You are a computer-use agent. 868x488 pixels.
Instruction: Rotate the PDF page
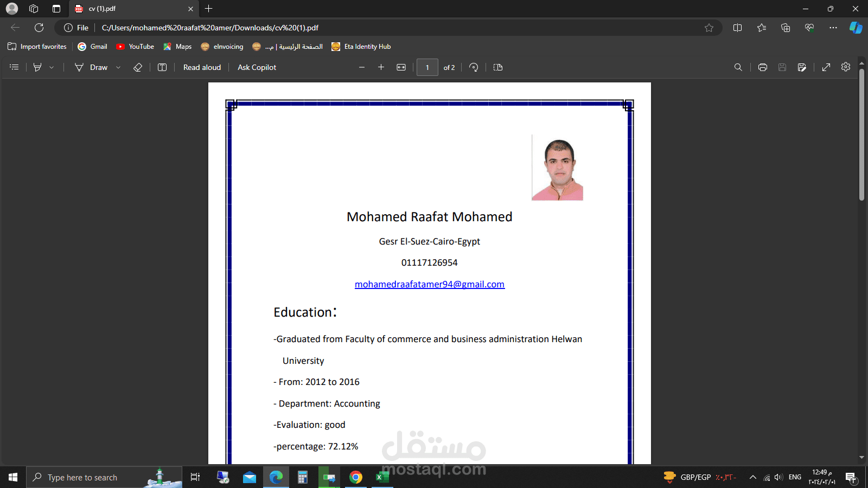474,67
